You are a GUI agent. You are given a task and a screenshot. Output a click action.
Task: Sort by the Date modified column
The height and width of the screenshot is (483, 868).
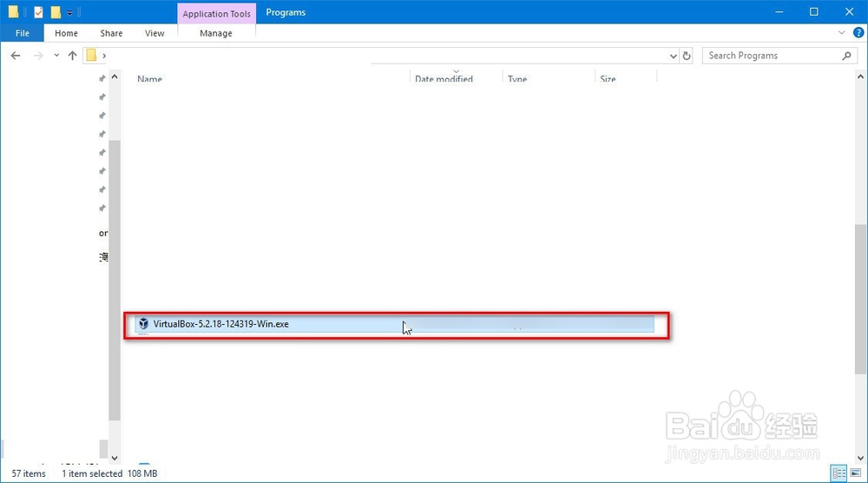(444, 79)
